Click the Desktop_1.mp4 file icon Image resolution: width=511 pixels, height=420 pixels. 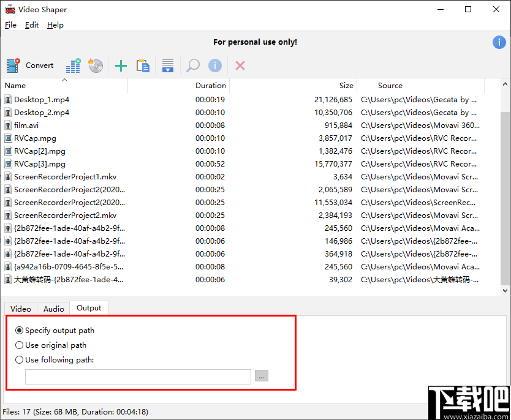[x=8, y=100]
